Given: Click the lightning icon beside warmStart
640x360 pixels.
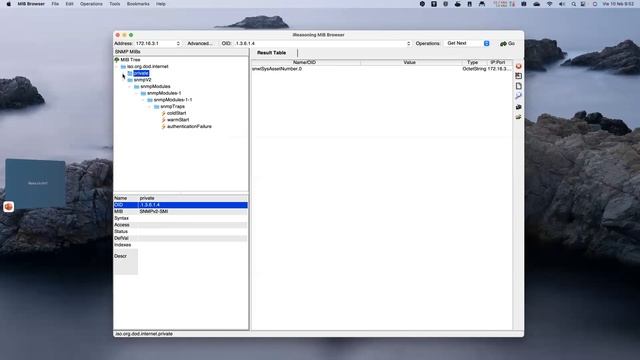Looking at the screenshot, I should [163, 120].
